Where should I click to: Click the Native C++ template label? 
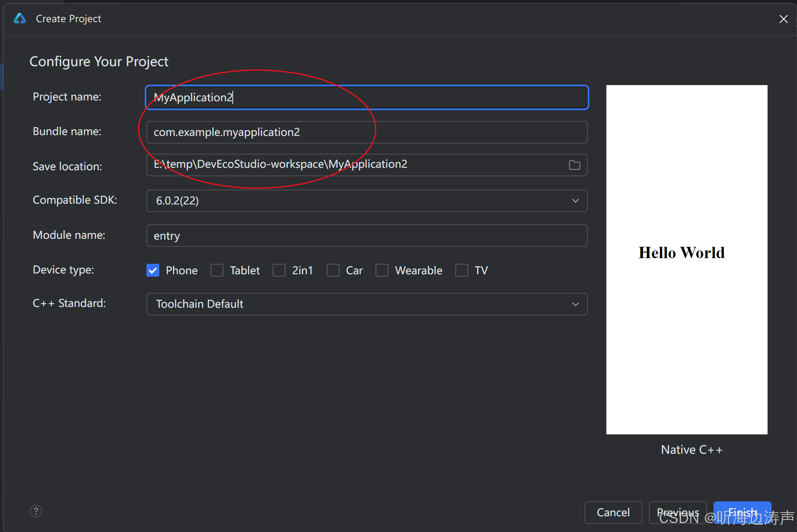691,450
